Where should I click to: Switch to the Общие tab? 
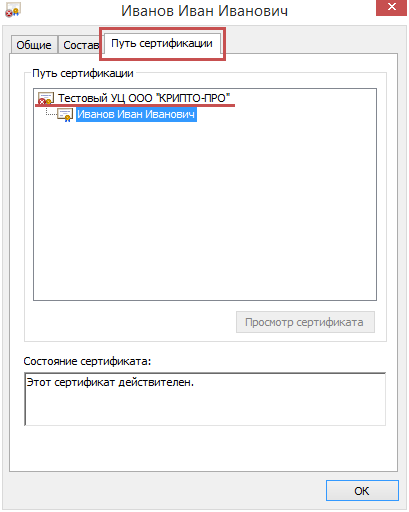coord(34,45)
